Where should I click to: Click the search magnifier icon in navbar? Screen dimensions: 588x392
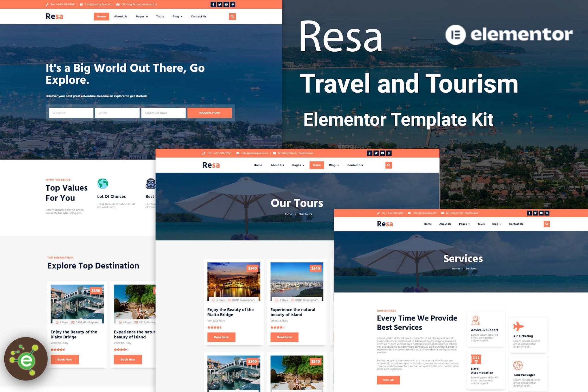232,17
